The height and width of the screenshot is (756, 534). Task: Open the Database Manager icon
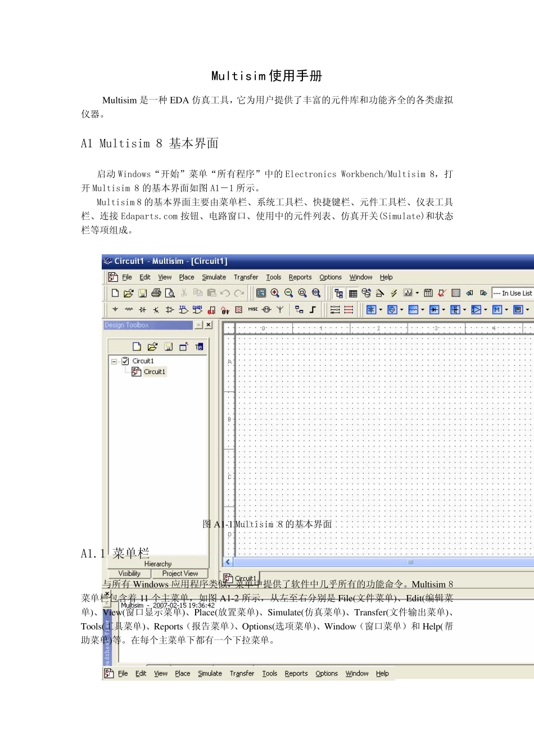tap(366, 293)
